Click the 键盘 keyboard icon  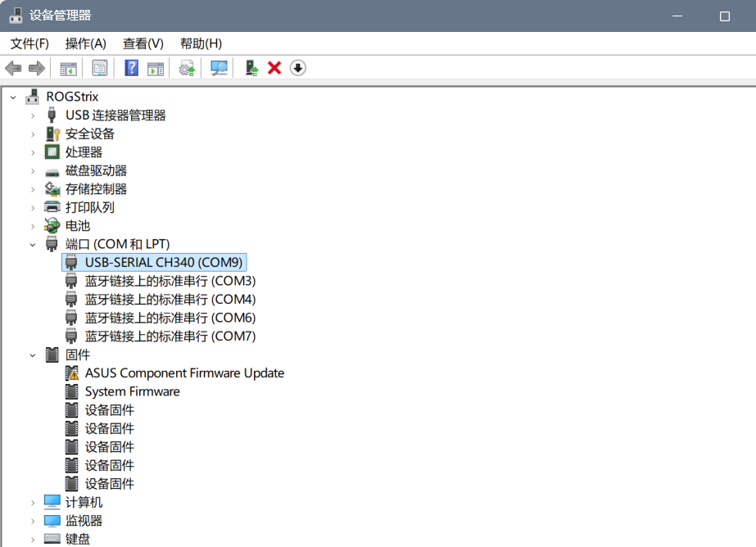[52, 539]
